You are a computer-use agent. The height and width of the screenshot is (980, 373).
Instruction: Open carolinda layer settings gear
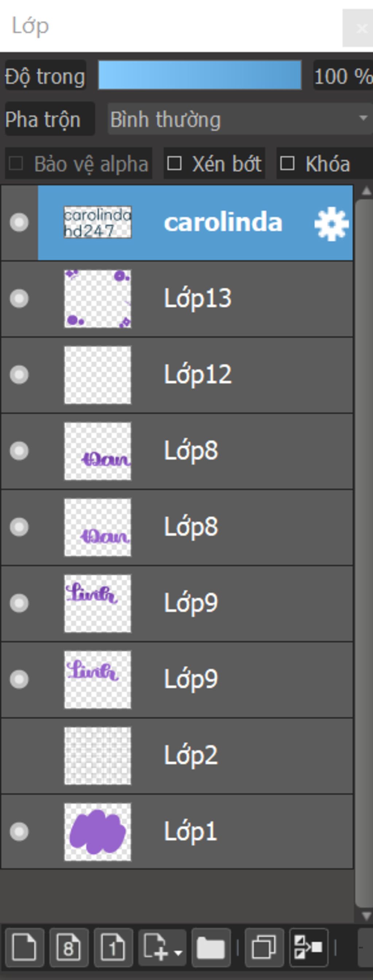pos(331,223)
